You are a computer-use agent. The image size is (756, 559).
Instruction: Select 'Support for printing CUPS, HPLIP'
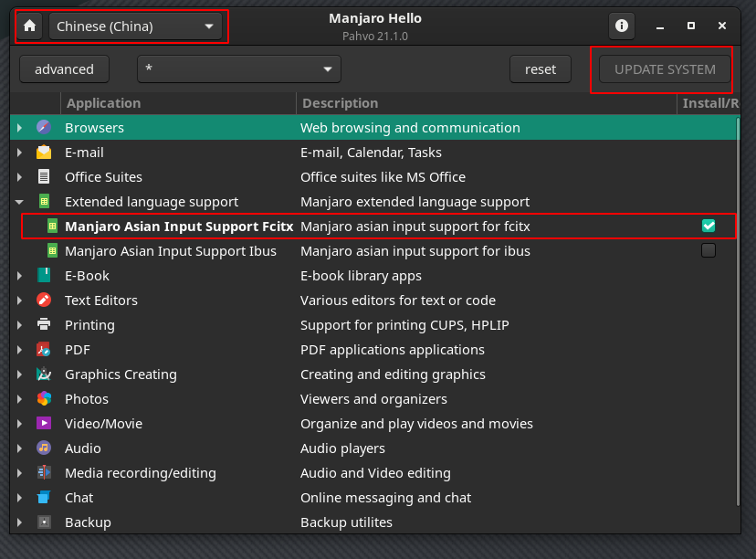(404, 324)
